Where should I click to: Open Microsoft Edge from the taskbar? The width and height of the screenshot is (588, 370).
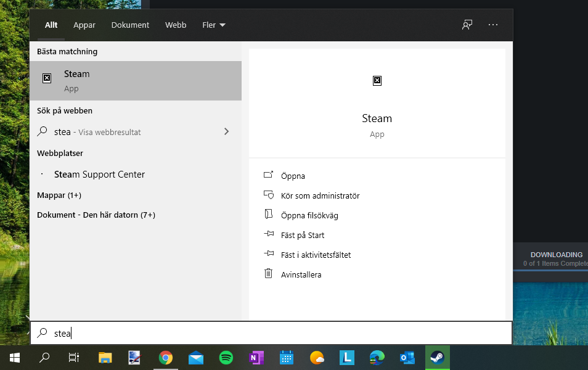point(377,358)
